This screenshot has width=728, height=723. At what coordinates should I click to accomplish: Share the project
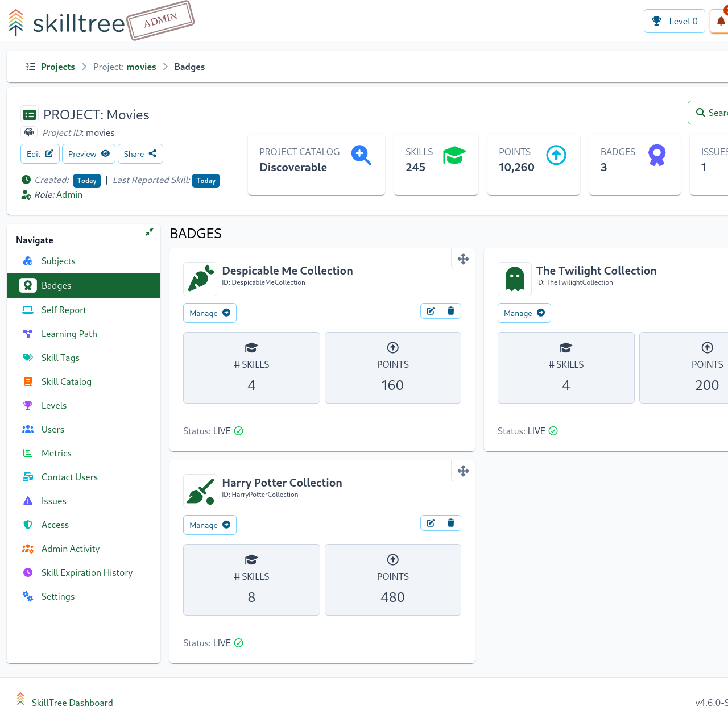[140, 154]
